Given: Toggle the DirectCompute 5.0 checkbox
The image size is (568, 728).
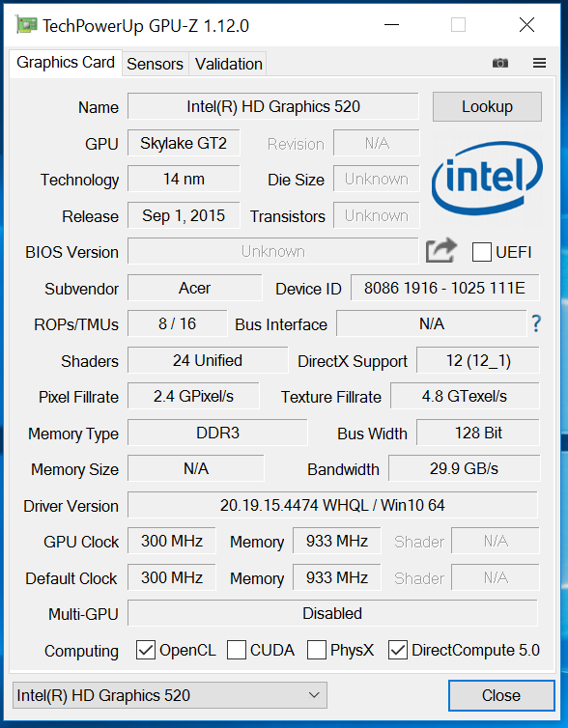Looking at the screenshot, I should [398, 650].
